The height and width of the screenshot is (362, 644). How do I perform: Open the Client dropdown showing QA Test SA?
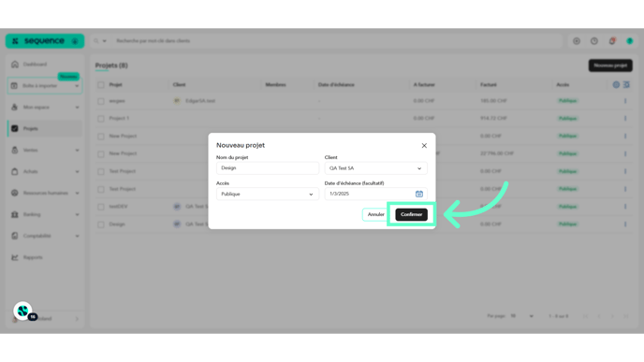pyautogui.click(x=375, y=167)
